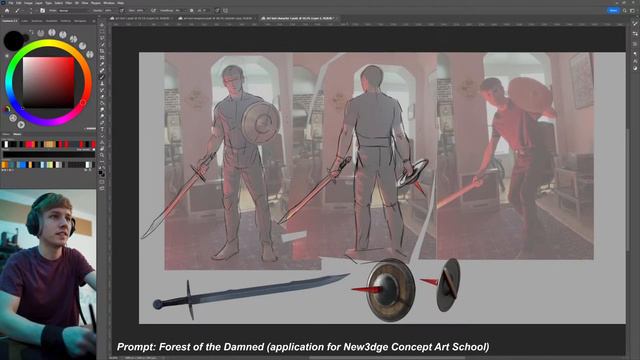Click the Home icon in options bar
The width and height of the screenshot is (640, 360).
point(7,11)
